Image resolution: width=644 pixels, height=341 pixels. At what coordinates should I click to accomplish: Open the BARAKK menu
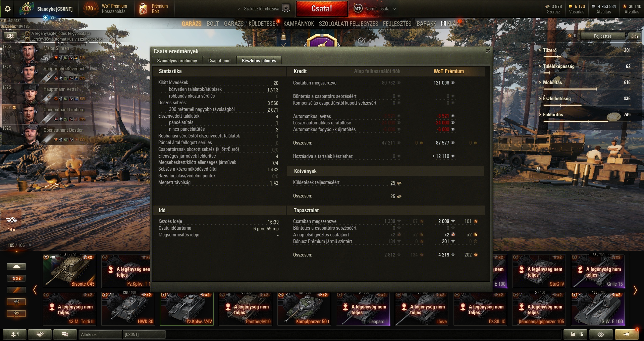pyautogui.click(x=426, y=24)
